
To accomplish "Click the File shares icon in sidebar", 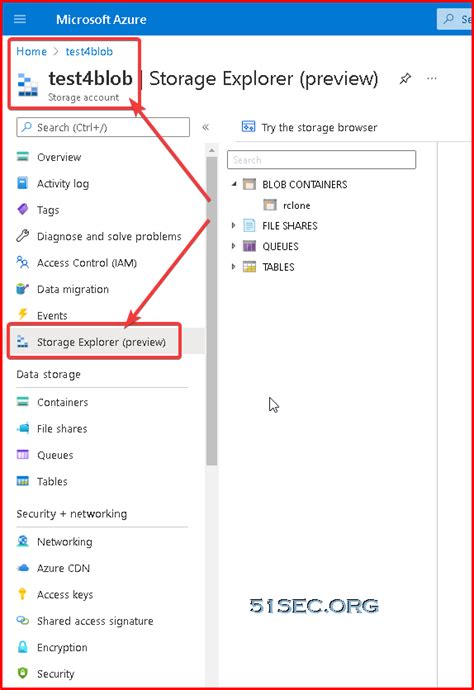I will click(23, 428).
